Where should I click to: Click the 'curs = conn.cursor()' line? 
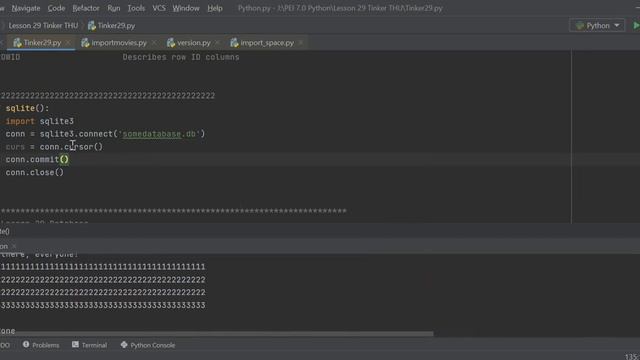pos(54,147)
